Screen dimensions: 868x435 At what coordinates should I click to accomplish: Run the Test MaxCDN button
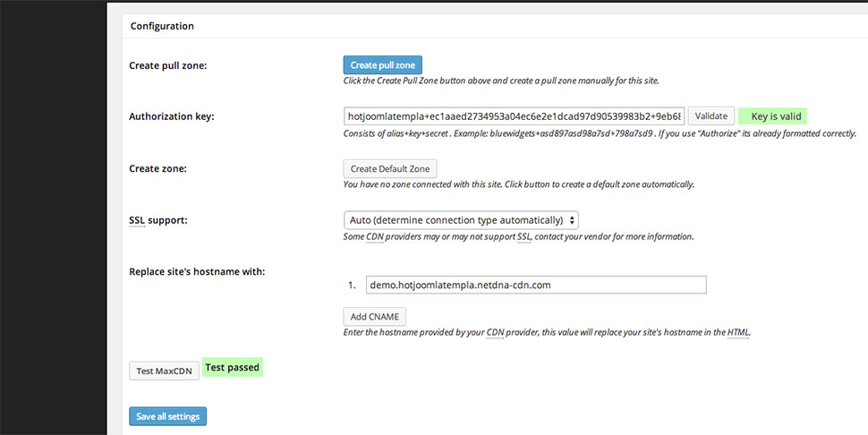[164, 371]
